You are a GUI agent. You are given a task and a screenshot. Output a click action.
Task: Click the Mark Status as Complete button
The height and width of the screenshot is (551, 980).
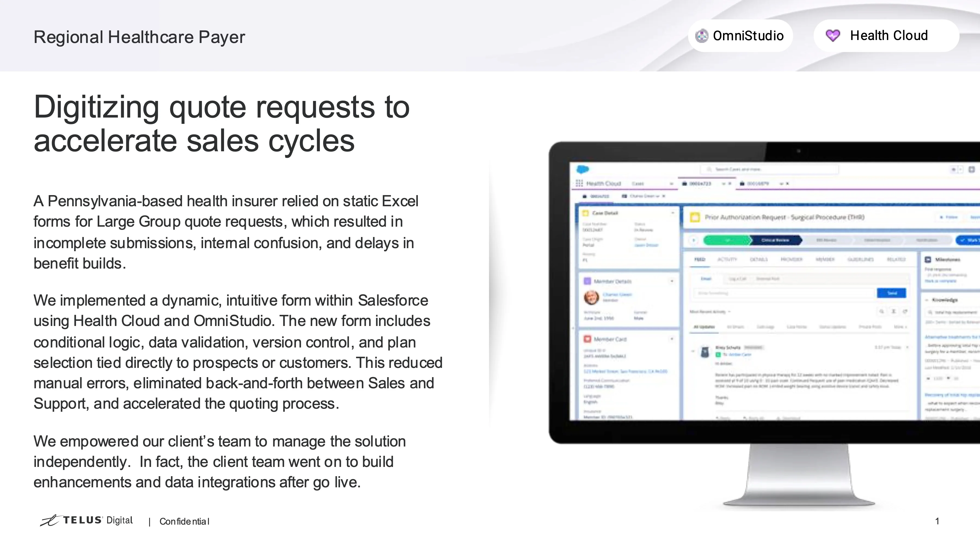[968, 240]
